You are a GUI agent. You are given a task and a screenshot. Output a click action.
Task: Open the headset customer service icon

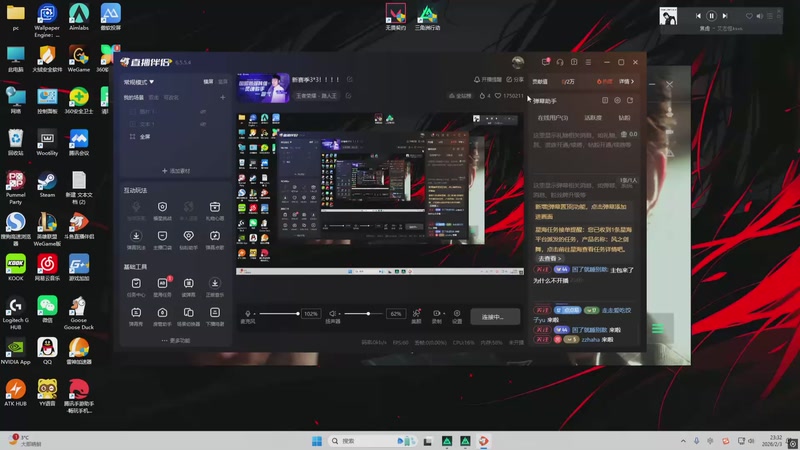click(560, 62)
